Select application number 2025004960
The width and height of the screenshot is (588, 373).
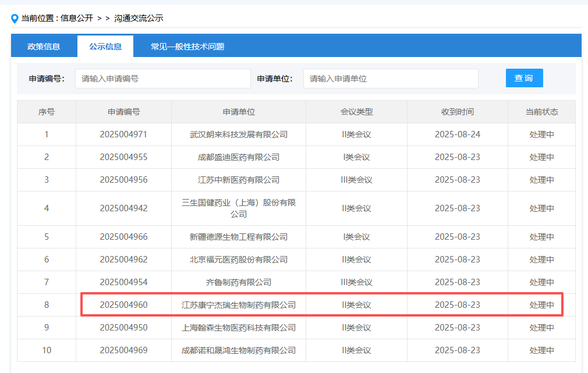pyautogui.click(x=124, y=305)
